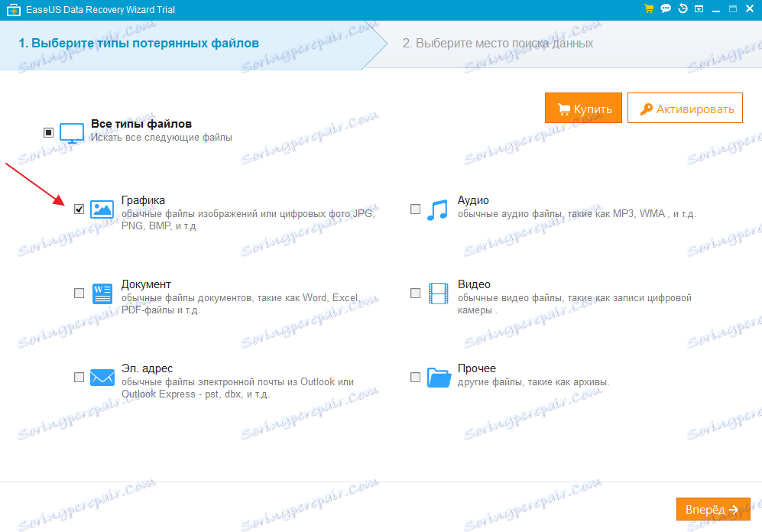Screen dimensions: 762x532
Task: Maximize the EaseUS window
Action: [x=733, y=8]
